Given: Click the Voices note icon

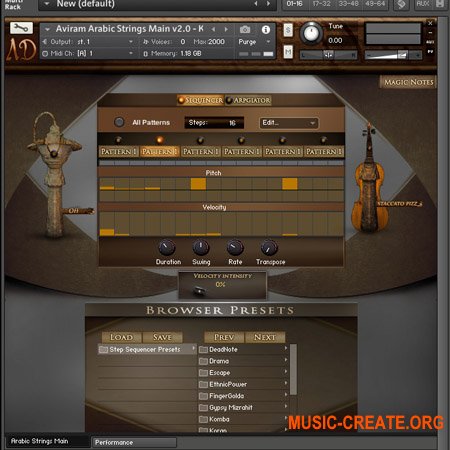Looking at the screenshot, I should tap(146, 42).
